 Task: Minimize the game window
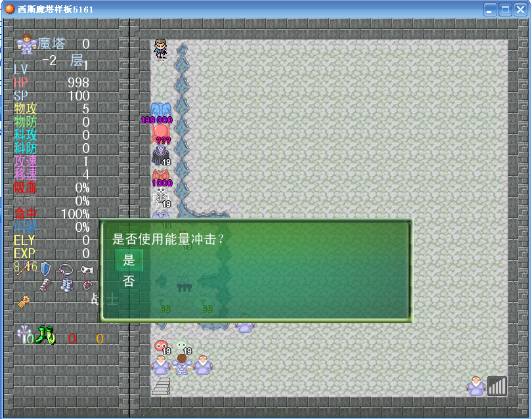coord(490,9)
